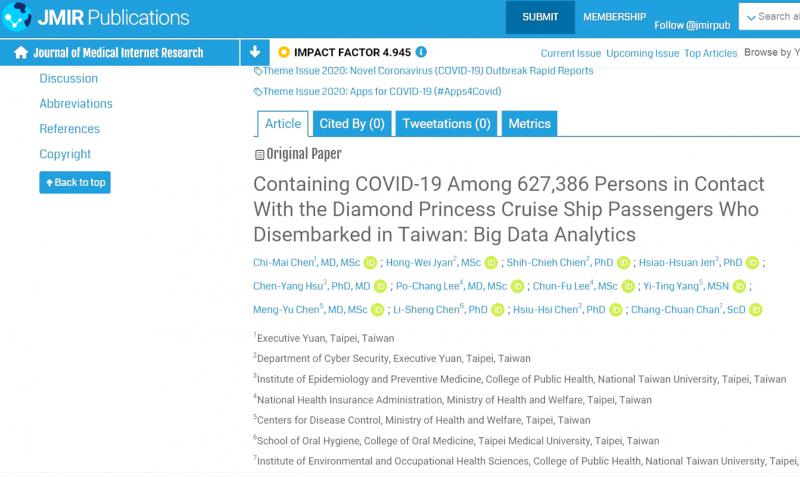Open the Top Articles link

click(x=710, y=53)
